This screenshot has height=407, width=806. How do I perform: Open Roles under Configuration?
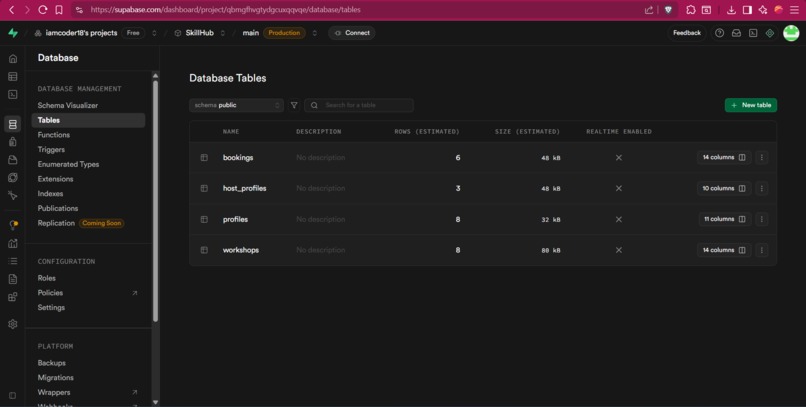pyautogui.click(x=46, y=278)
